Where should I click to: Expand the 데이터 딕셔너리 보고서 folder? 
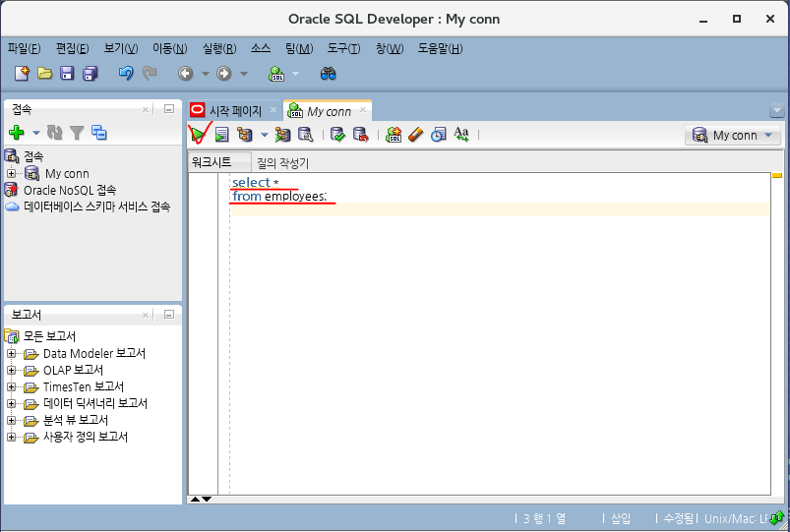click(x=11, y=403)
